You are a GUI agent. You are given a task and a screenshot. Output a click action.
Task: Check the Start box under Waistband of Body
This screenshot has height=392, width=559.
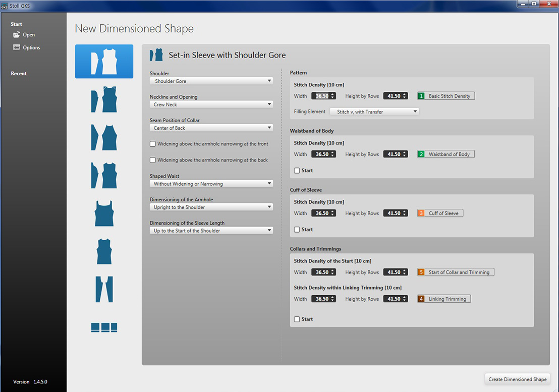pos(297,171)
